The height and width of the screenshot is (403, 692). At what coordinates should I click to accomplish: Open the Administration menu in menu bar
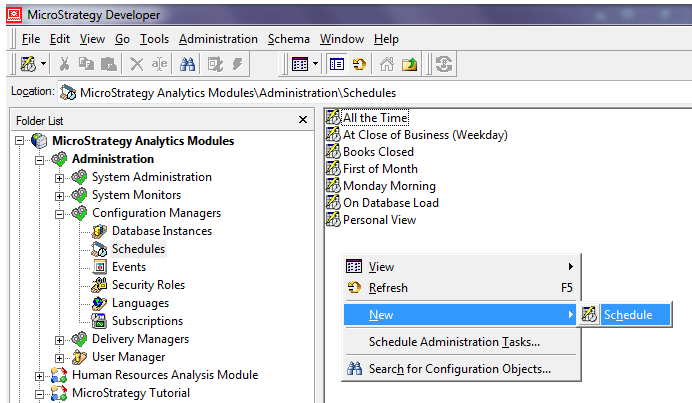pyautogui.click(x=218, y=39)
